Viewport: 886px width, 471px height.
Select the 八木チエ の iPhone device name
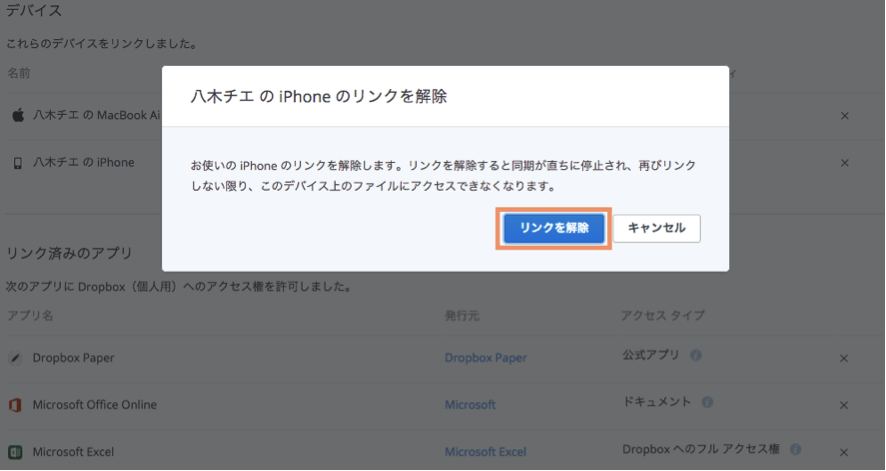[83, 162]
